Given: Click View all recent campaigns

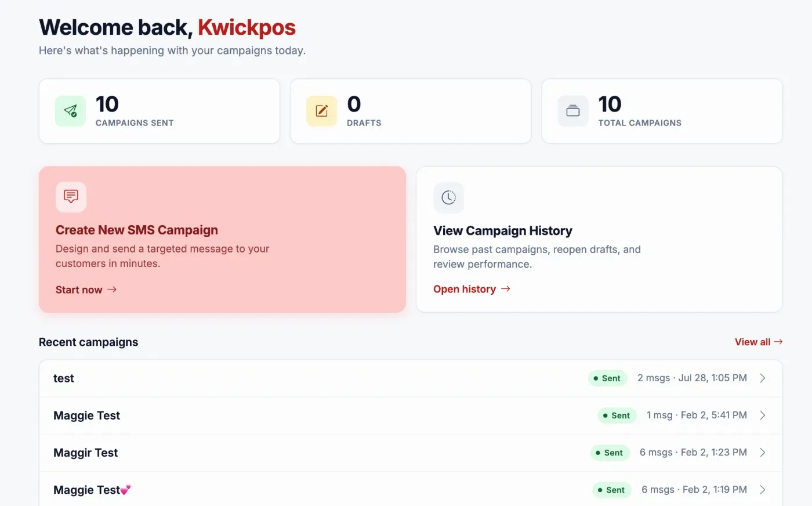Looking at the screenshot, I should pyautogui.click(x=759, y=342).
